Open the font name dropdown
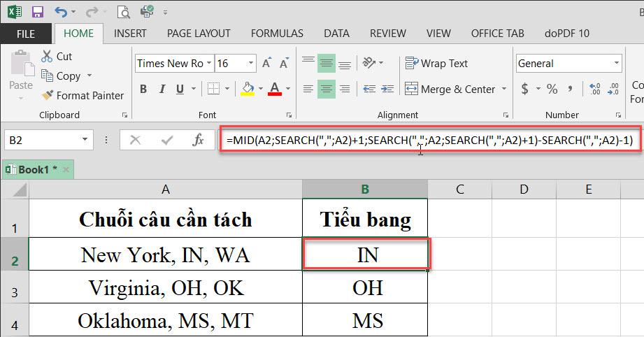The height and width of the screenshot is (337, 644). 208,64
